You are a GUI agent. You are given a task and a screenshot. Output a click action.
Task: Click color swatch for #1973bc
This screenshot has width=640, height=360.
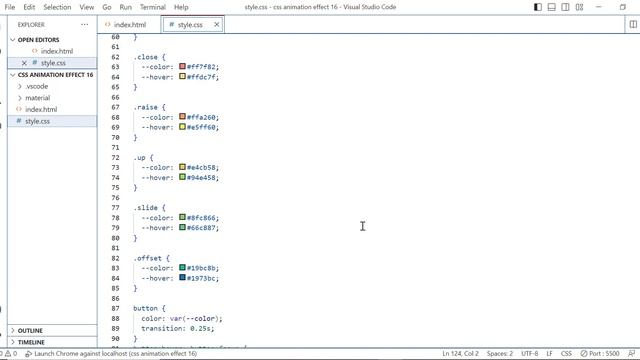tap(182, 278)
